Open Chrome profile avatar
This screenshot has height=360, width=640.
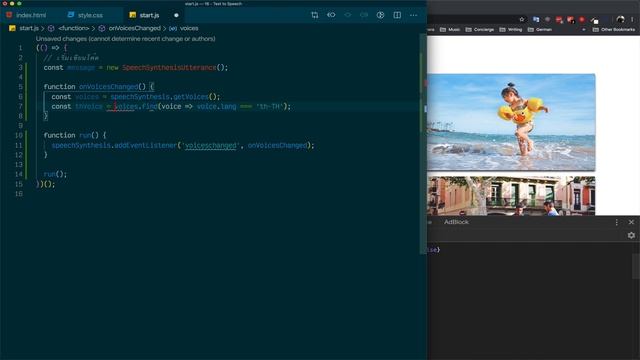pos(620,19)
